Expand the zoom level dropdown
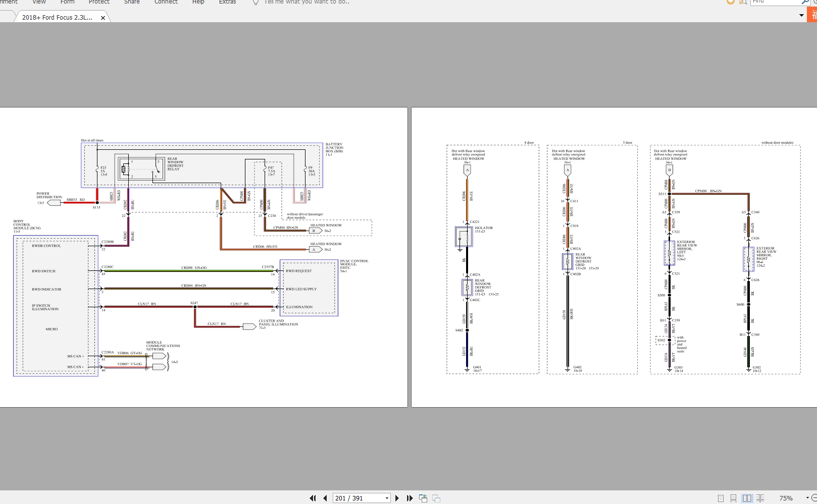This screenshot has width=817, height=504. tap(807, 498)
